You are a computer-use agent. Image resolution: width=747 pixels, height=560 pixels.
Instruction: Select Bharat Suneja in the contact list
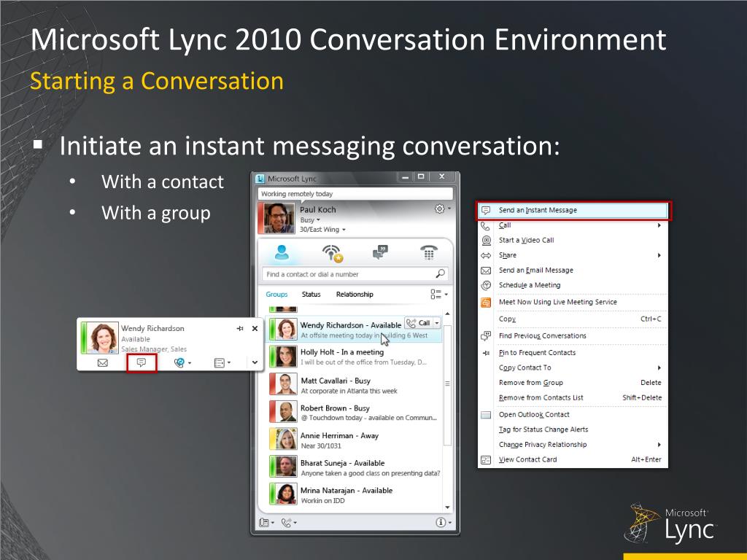click(355, 467)
